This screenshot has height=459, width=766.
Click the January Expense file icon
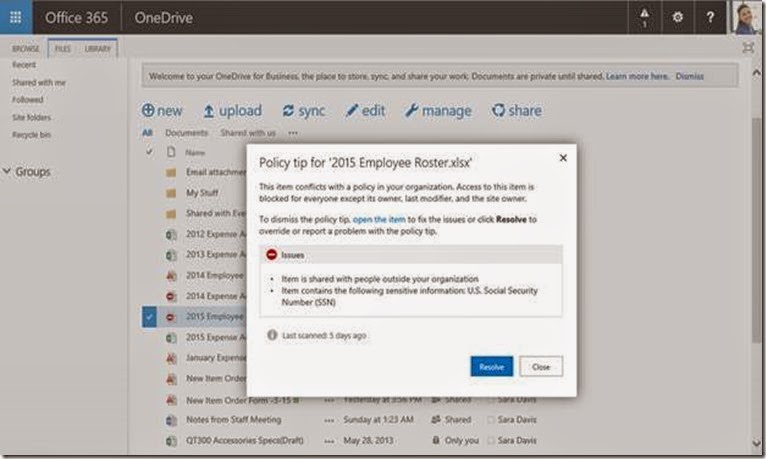click(170, 358)
